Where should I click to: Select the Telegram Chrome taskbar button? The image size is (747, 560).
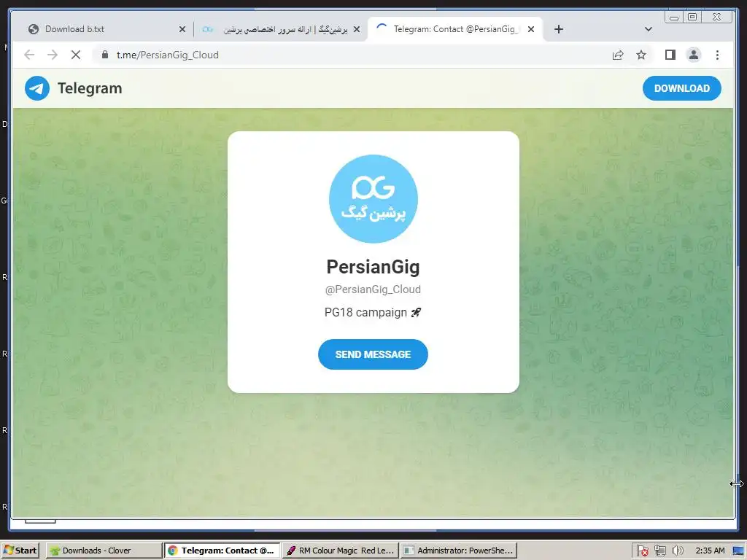click(x=222, y=551)
